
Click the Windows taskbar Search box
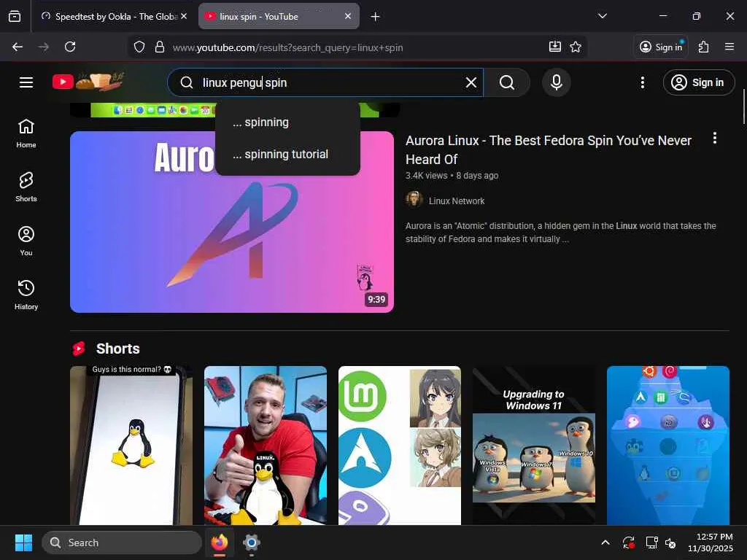[x=122, y=542]
